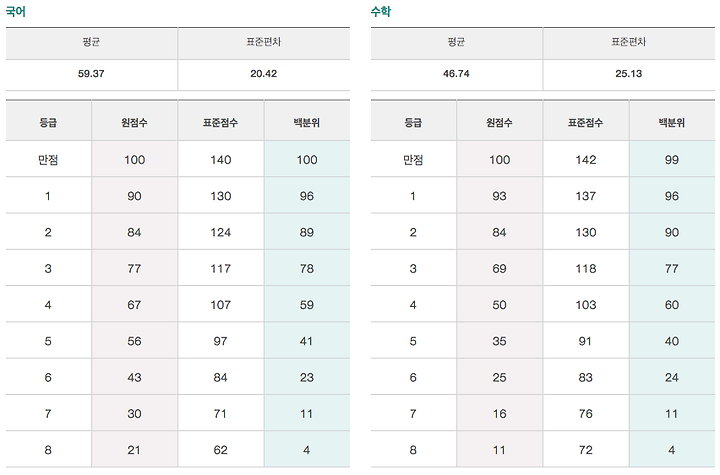Click 국어 grade 7 원점수 30

click(x=134, y=414)
